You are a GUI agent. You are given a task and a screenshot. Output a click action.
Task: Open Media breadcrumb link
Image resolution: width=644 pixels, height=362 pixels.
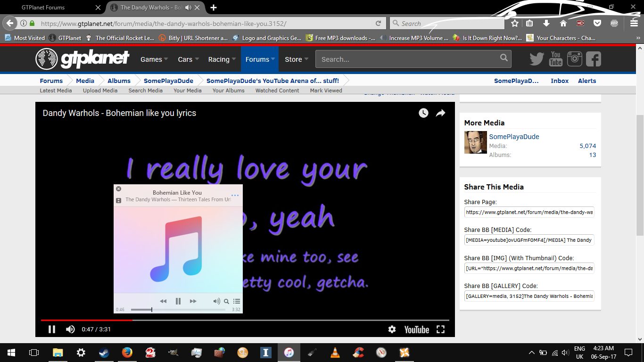point(85,81)
